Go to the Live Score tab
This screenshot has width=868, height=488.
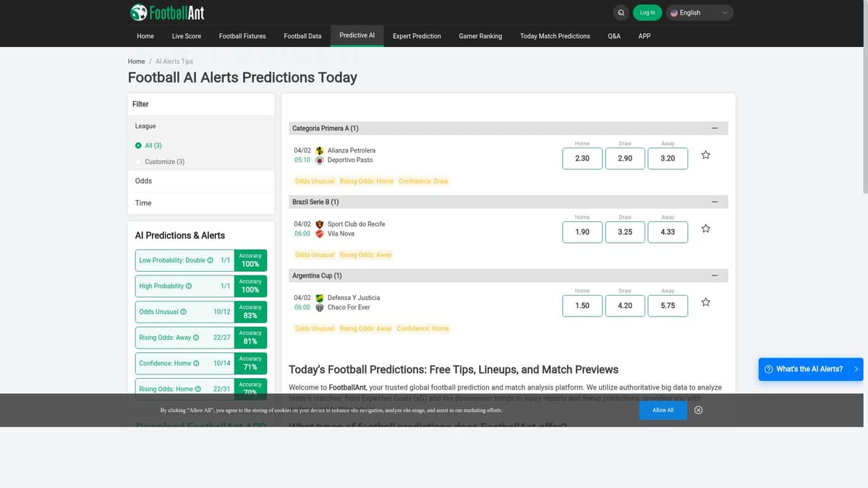click(x=187, y=36)
